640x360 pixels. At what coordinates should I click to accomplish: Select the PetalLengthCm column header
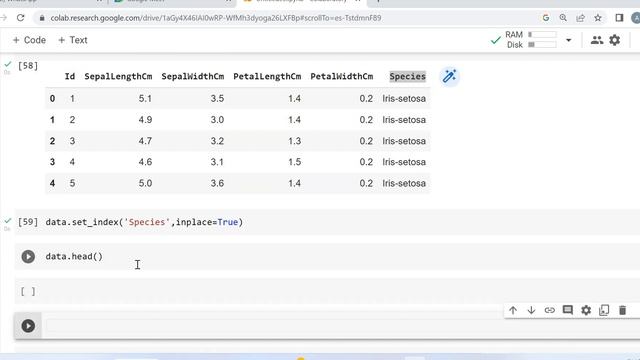tap(267, 76)
